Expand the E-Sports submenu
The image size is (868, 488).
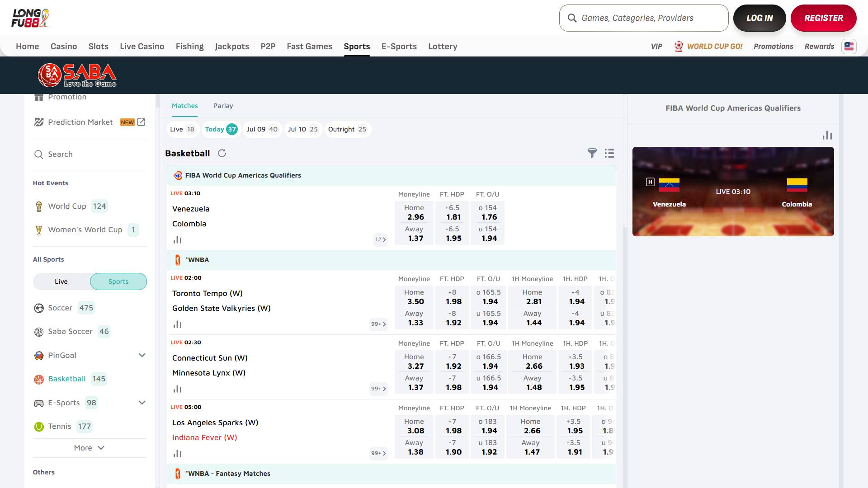tap(142, 403)
